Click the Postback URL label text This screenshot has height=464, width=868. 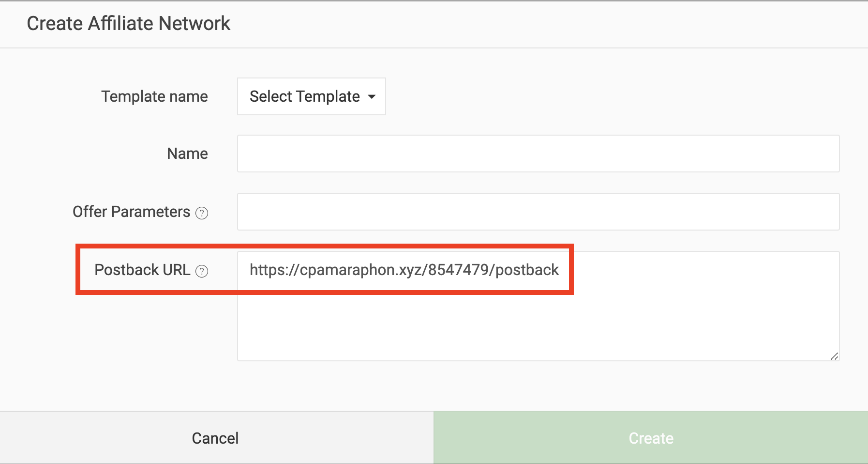142,270
